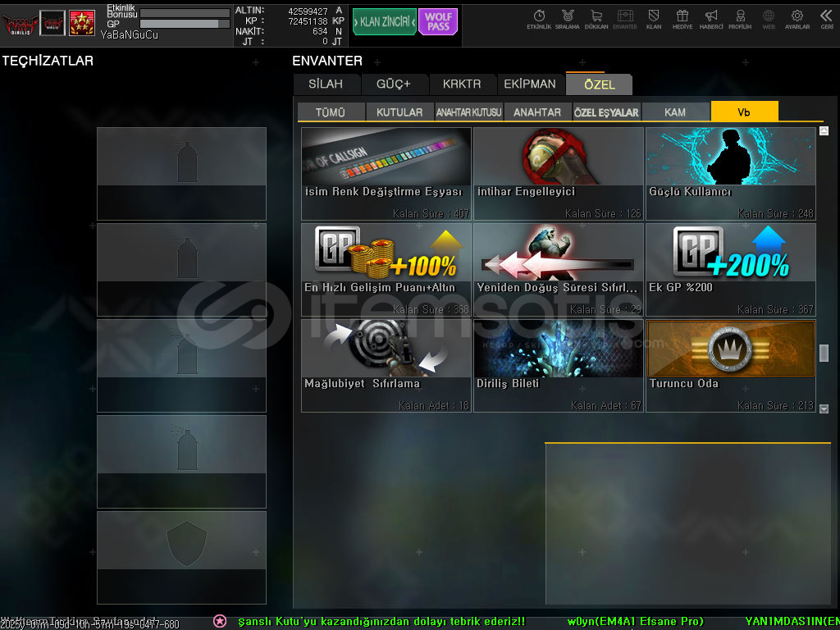Screen dimensions: 840x630
Task: Open the Etkinlik events icon
Action: (x=539, y=20)
